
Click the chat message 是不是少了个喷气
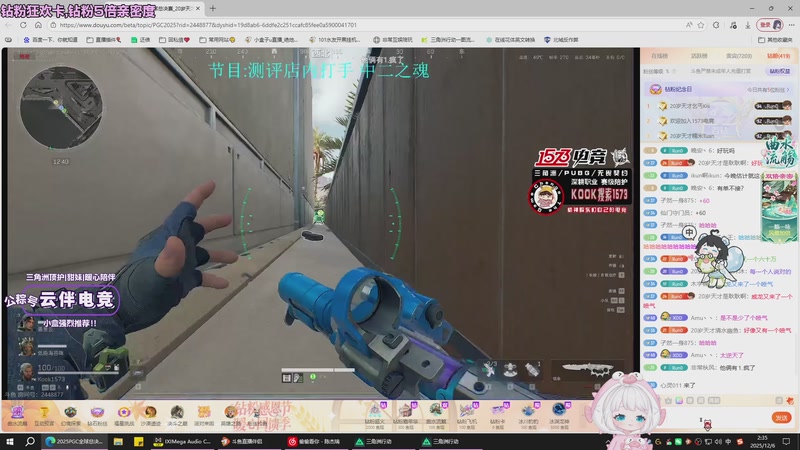coord(743,317)
